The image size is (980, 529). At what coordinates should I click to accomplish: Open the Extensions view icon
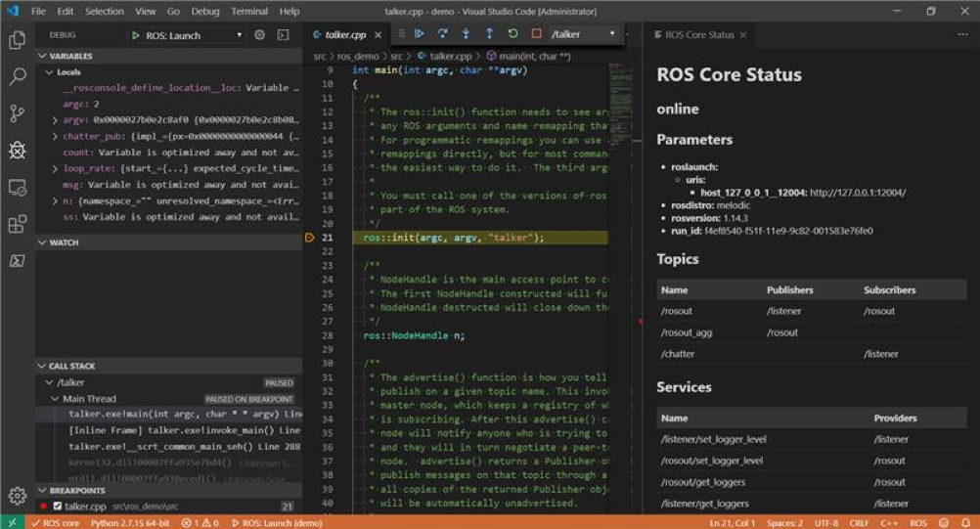pyautogui.click(x=17, y=224)
